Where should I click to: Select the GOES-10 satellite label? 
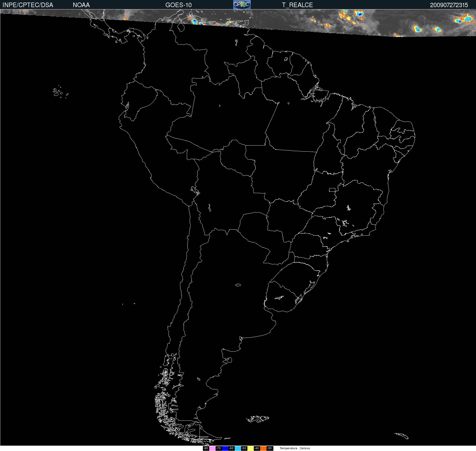click(178, 5)
